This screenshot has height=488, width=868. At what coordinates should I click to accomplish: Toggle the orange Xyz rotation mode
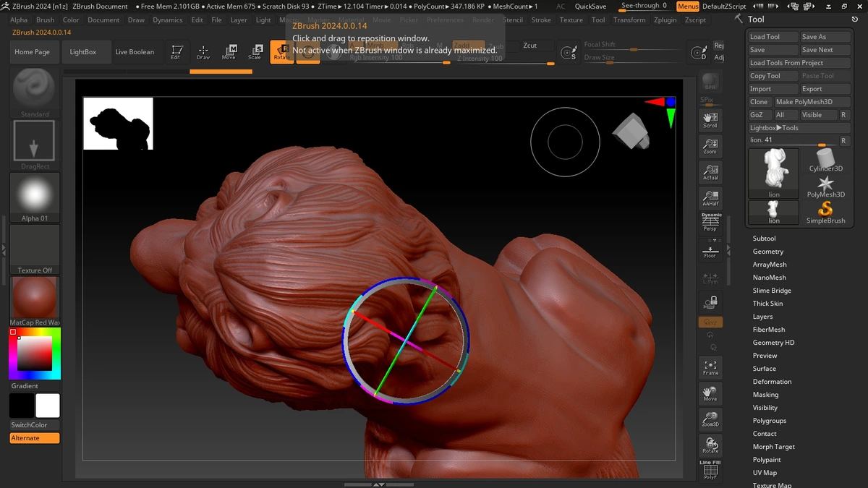pos(710,322)
